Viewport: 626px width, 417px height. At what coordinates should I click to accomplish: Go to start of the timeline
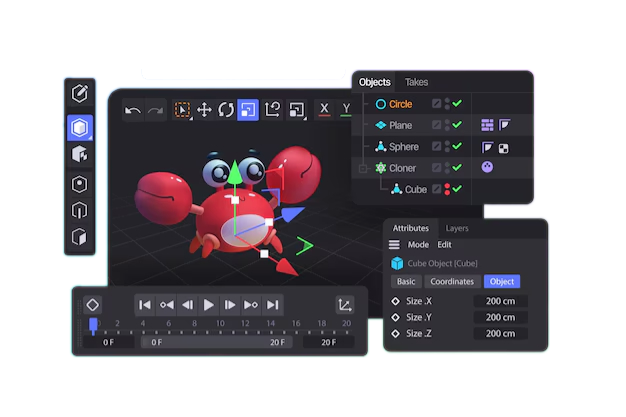point(145,305)
